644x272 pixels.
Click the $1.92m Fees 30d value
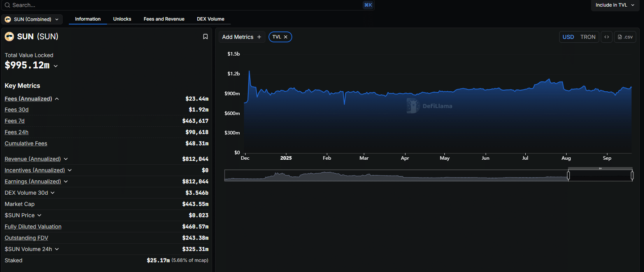coord(198,110)
